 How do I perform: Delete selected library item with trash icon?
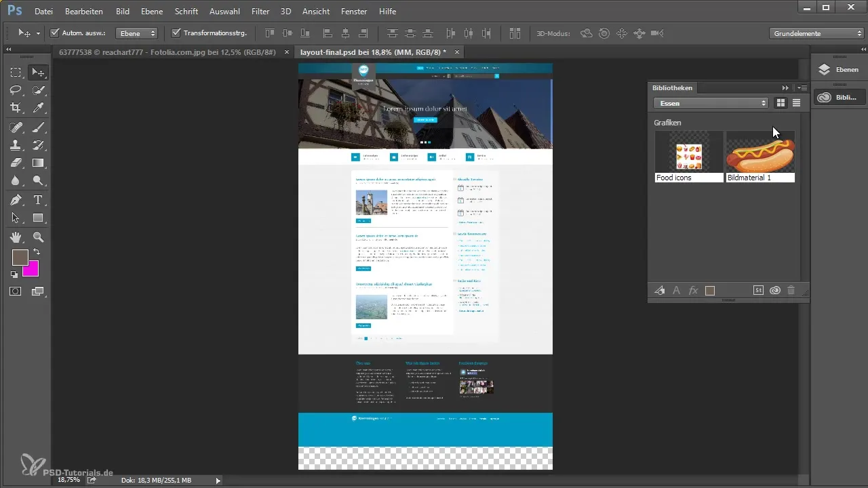point(791,290)
